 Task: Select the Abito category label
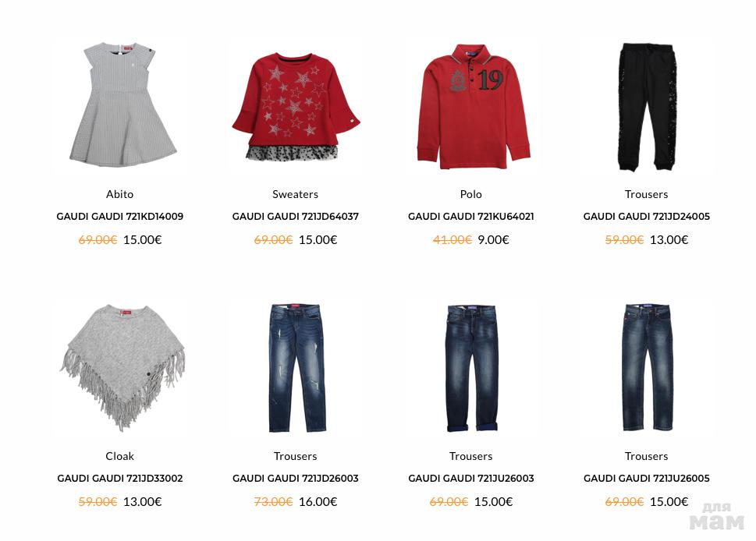(x=119, y=194)
